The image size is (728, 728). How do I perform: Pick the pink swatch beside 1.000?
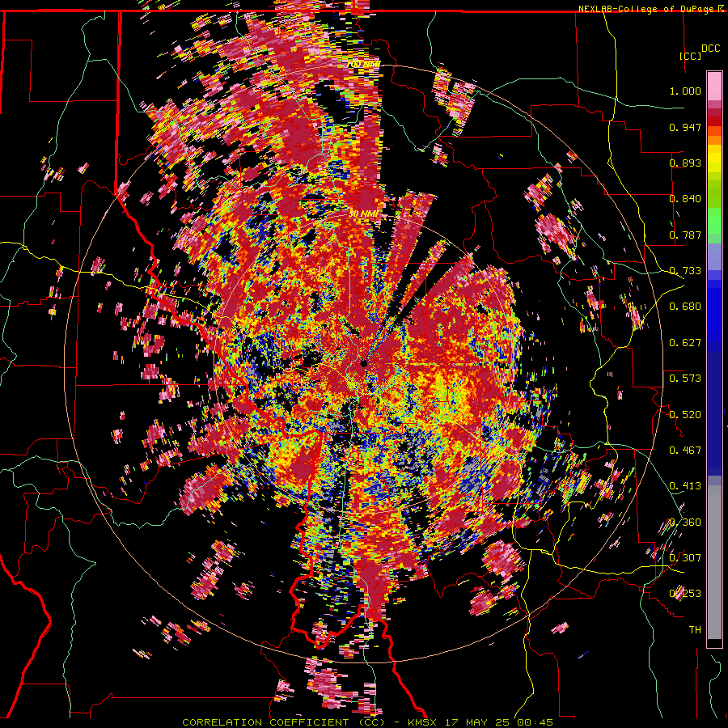(x=714, y=87)
